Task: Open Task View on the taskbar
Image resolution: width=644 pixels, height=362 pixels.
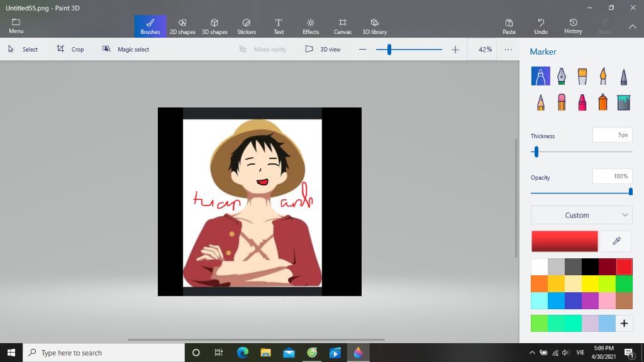Action: [x=218, y=353]
